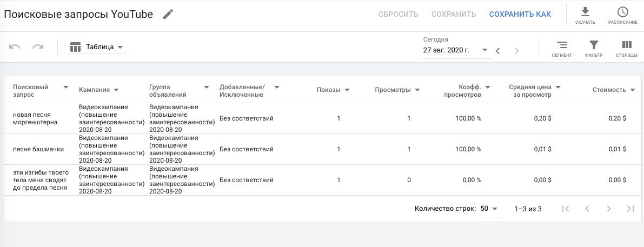This screenshot has width=644, height=247.
Task: Open the Кампания column header arrow
Action: (x=116, y=90)
